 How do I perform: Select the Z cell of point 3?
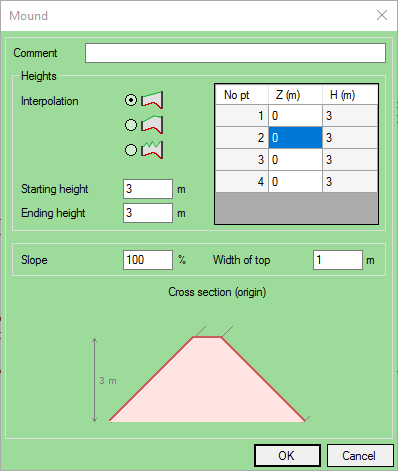pos(295,160)
